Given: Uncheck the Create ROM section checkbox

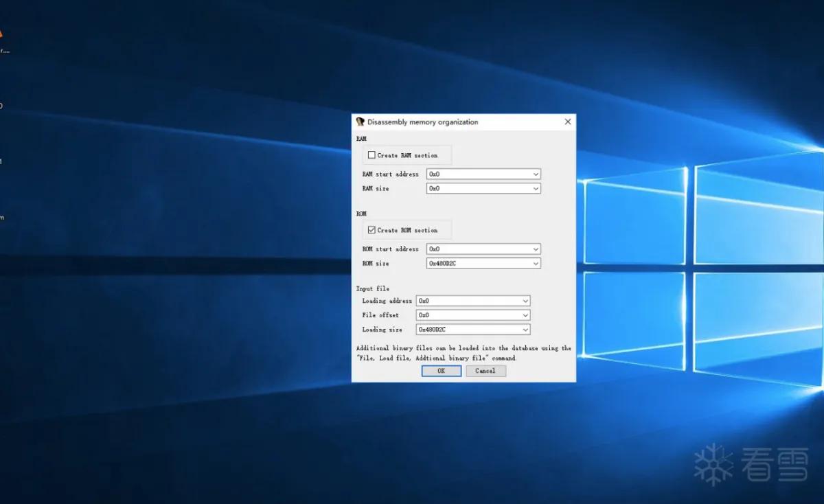Looking at the screenshot, I should pos(371,230).
